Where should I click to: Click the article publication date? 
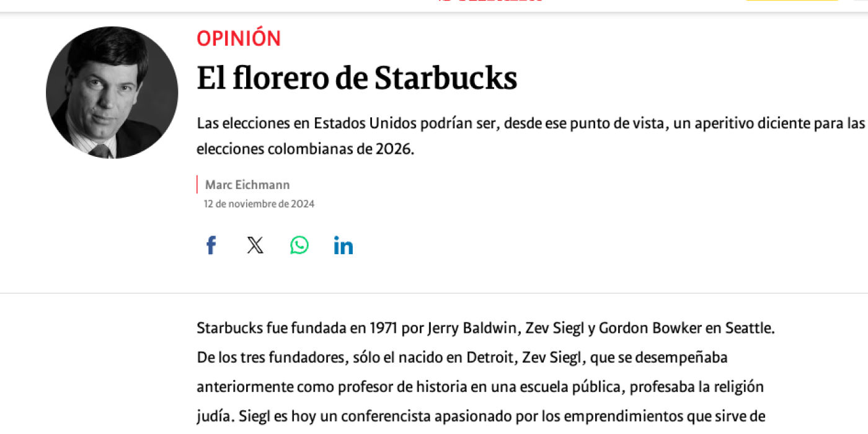pyautogui.click(x=259, y=203)
